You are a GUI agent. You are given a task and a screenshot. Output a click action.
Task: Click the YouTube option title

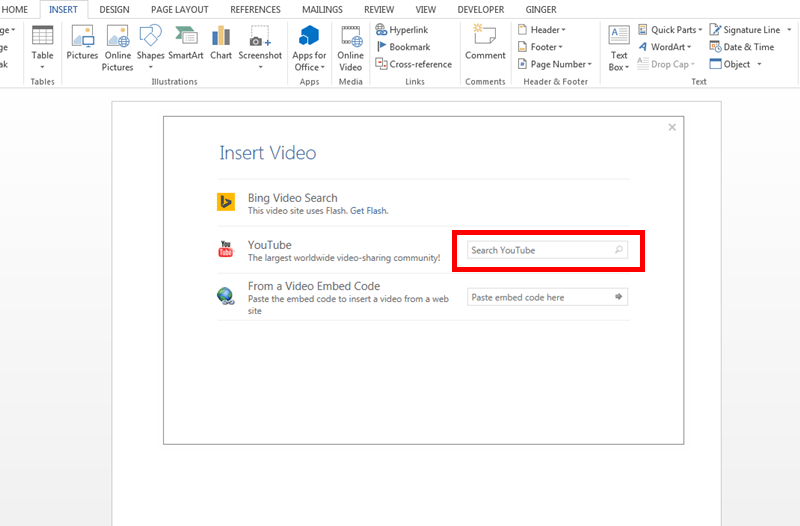pos(269,245)
